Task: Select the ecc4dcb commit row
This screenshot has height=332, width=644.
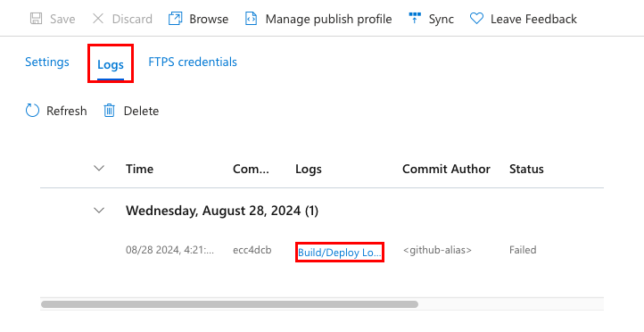Action: click(x=322, y=250)
